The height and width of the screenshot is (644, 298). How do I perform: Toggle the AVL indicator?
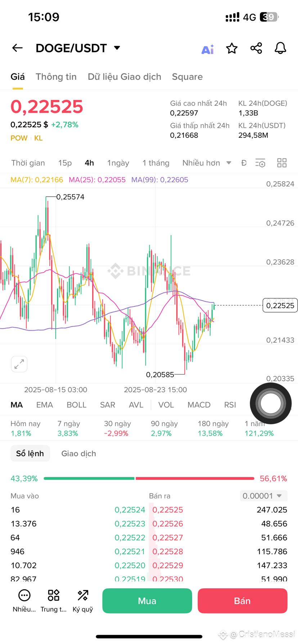[136, 405]
